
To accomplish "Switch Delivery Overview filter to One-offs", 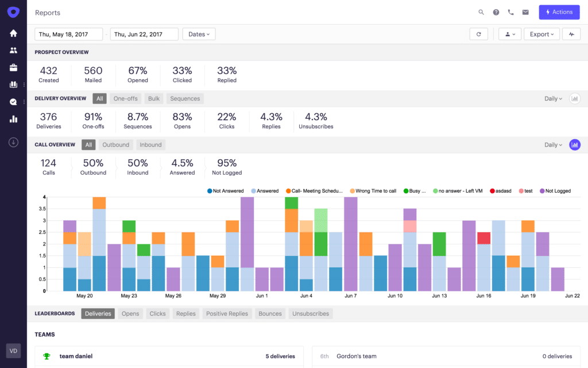I will (x=125, y=98).
